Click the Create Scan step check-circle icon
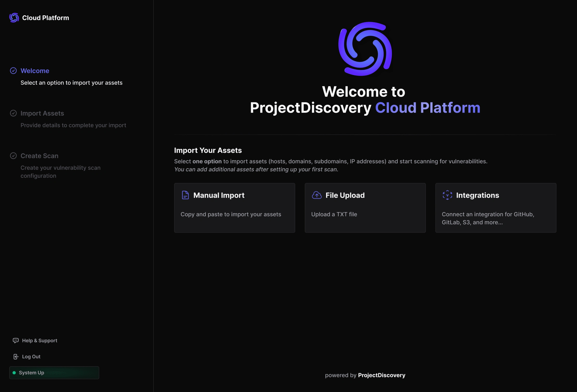This screenshot has width=577, height=392. click(13, 156)
